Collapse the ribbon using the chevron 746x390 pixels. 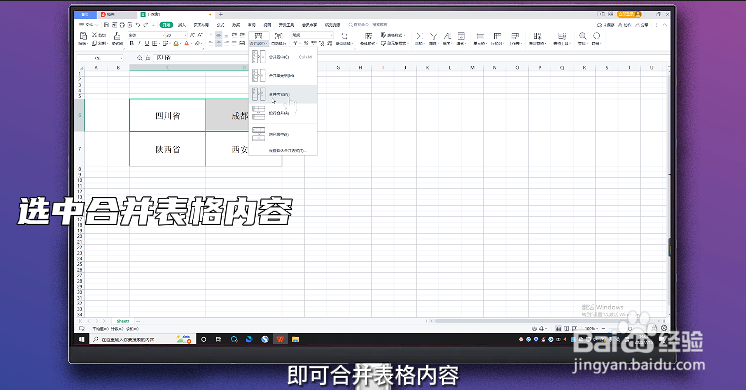point(665,25)
